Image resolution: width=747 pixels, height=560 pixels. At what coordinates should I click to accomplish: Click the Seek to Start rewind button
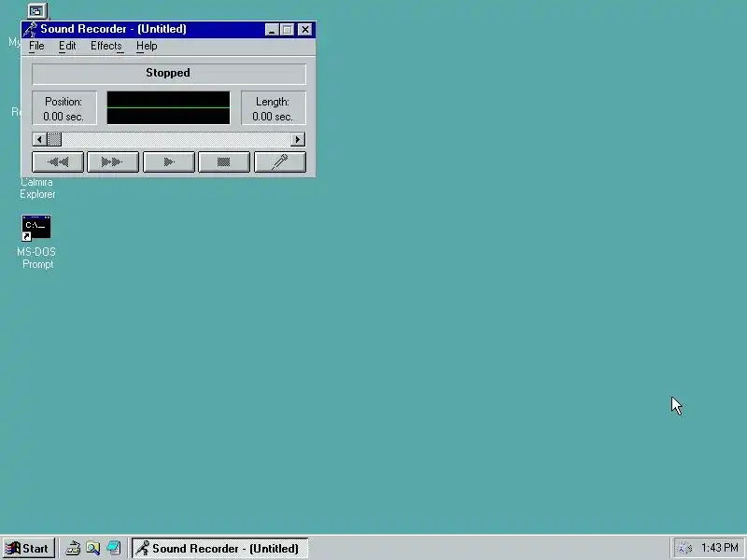tap(58, 161)
